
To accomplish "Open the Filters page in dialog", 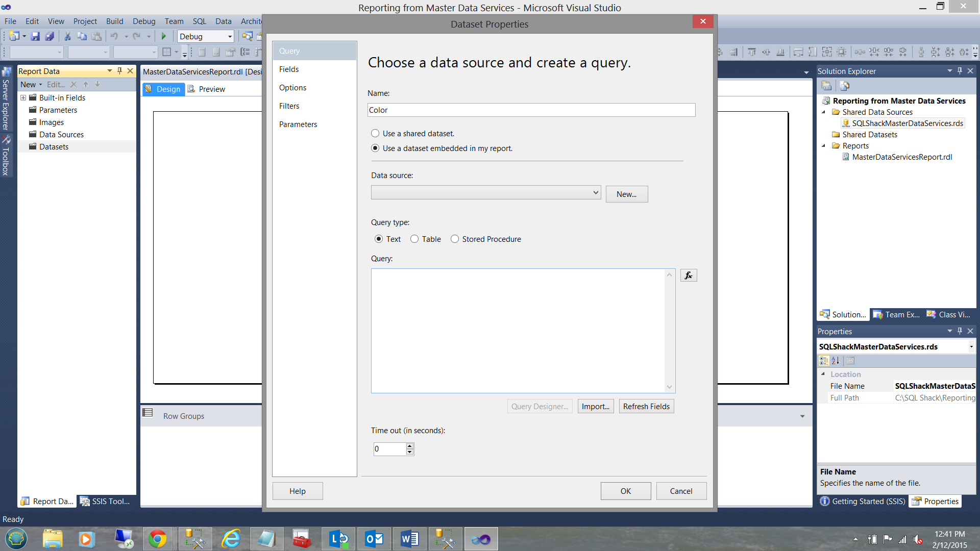I will coord(289,106).
